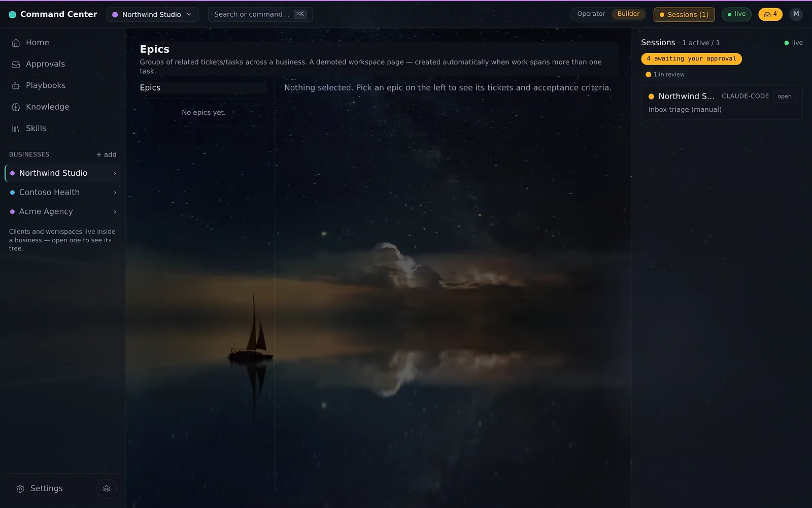
Task: Open the inbox badge showing 4
Action: [x=770, y=14]
